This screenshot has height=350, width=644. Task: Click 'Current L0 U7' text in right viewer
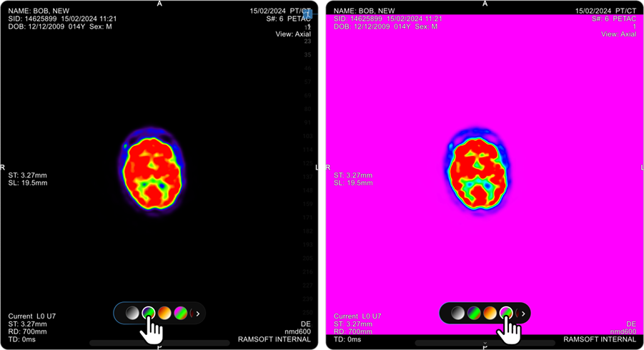click(x=357, y=316)
